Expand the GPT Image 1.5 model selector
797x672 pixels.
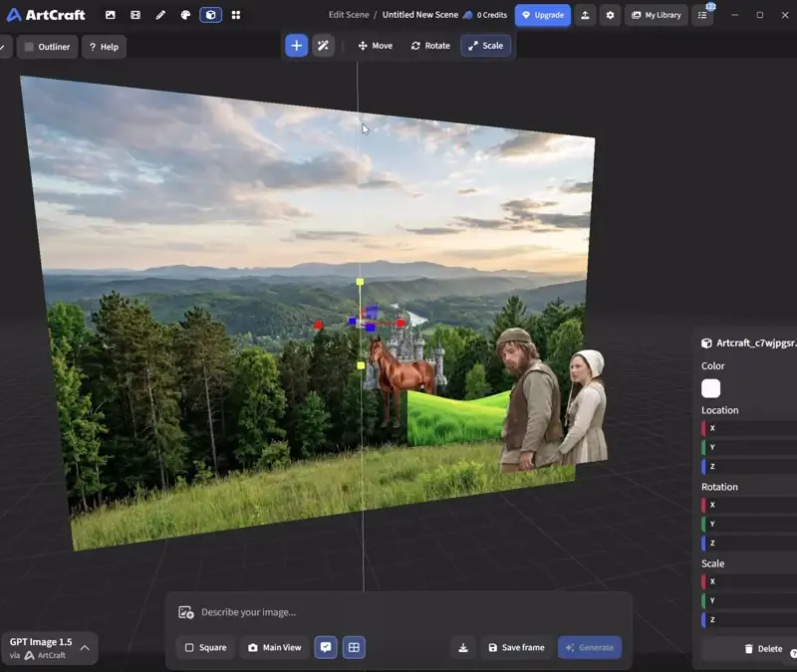coord(50,648)
